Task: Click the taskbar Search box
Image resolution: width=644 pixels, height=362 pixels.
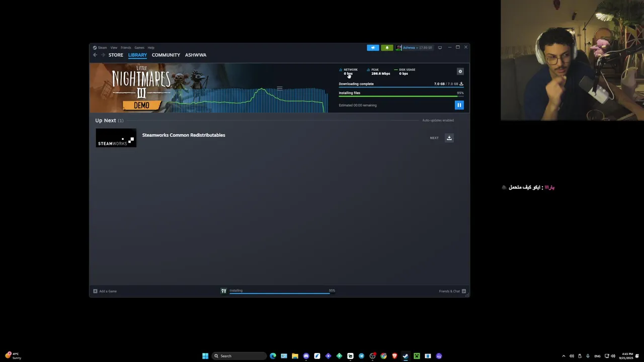Action: 239,356
